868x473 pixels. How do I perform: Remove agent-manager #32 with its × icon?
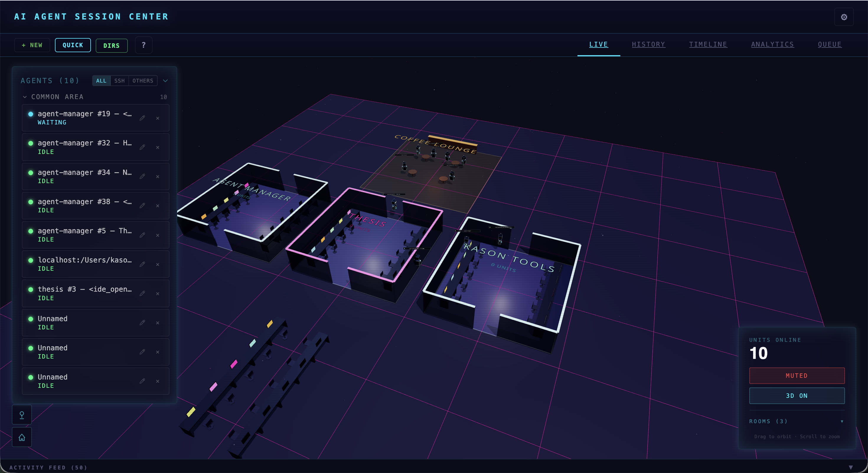pyautogui.click(x=158, y=147)
